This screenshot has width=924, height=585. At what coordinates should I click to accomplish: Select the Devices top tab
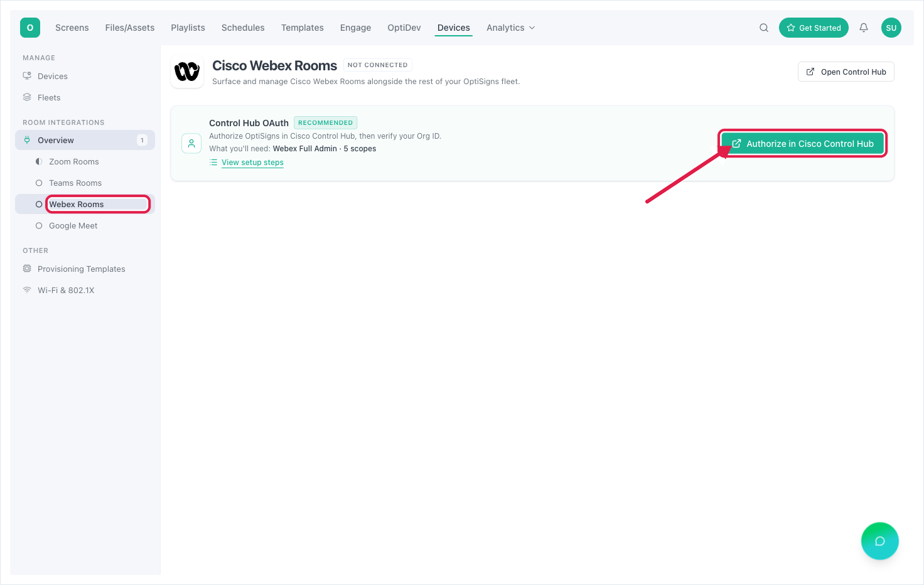tap(454, 28)
